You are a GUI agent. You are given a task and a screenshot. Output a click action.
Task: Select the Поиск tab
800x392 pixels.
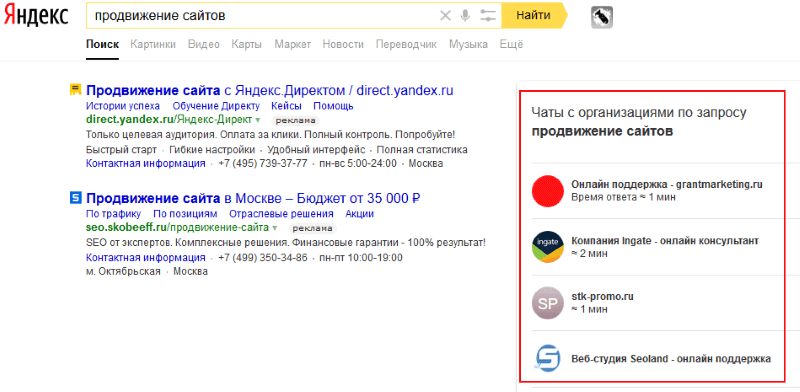click(103, 44)
